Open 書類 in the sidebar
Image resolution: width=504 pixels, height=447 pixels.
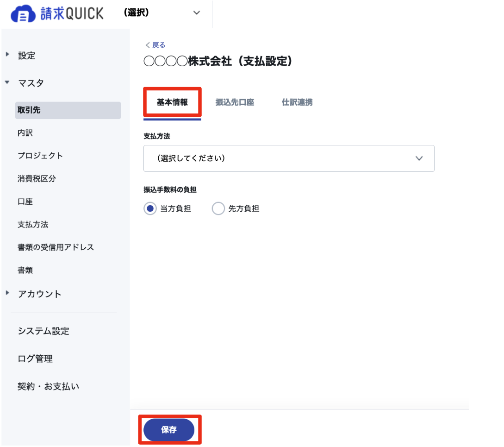[x=25, y=270]
